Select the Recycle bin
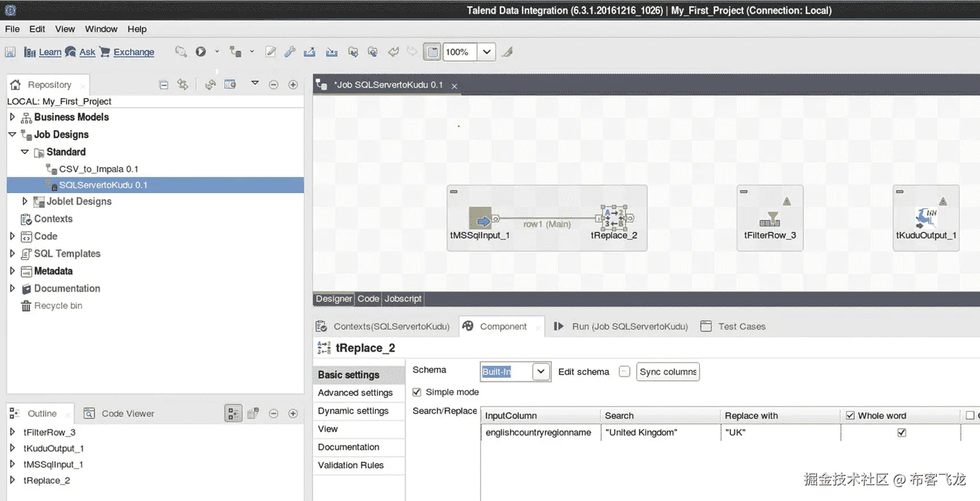 coord(58,306)
